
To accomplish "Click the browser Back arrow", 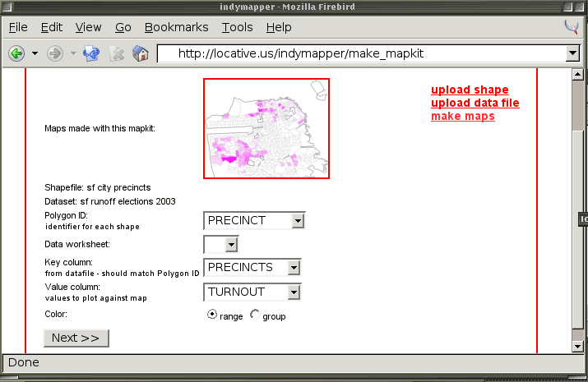I will (x=16, y=53).
